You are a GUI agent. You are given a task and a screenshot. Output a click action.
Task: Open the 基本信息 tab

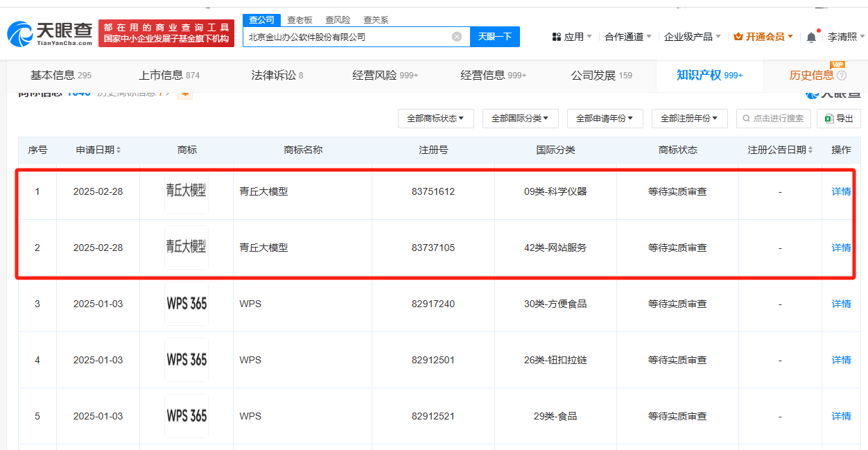[x=61, y=75]
